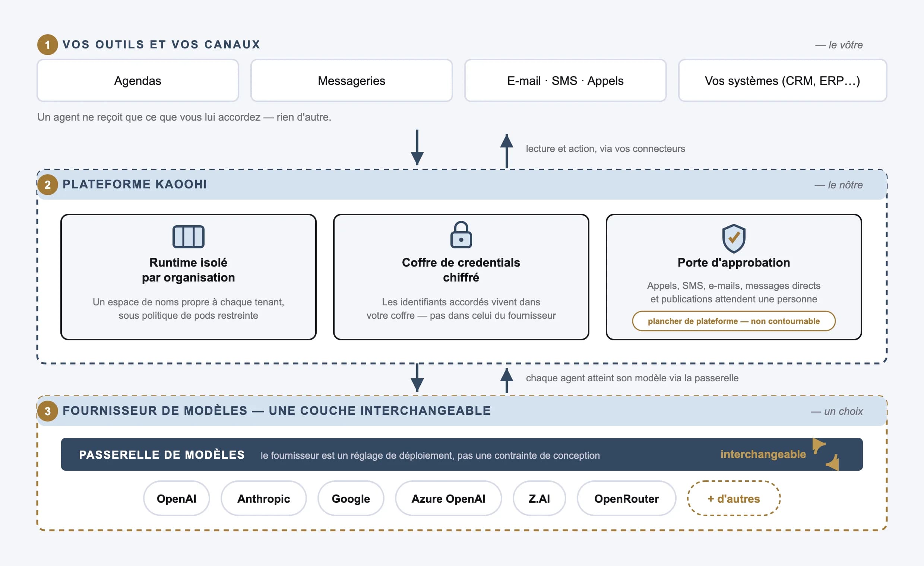Click the Runtime isolé par organisation title
Image resolution: width=924 pixels, height=566 pixels.
point(188,270)
